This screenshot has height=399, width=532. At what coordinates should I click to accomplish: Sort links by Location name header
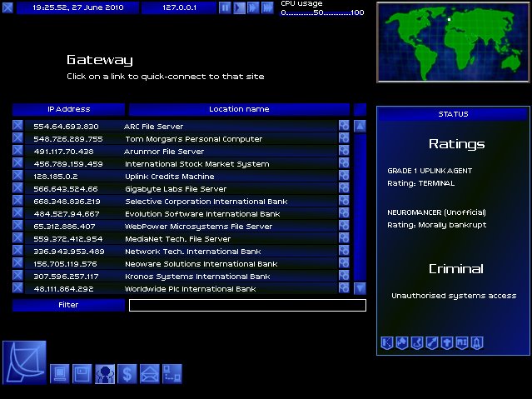pyautogui.click(x=239, y=109)
